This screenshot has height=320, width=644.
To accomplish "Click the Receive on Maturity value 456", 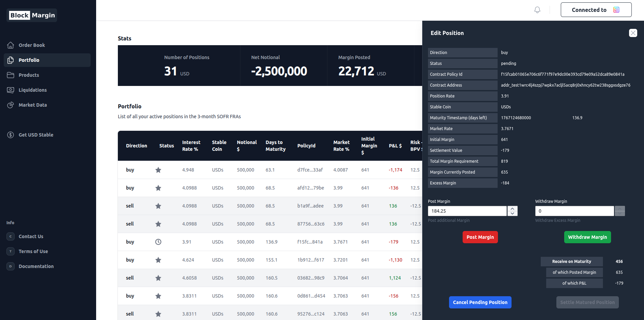I will pyautogui.click(x=619, y=262).
